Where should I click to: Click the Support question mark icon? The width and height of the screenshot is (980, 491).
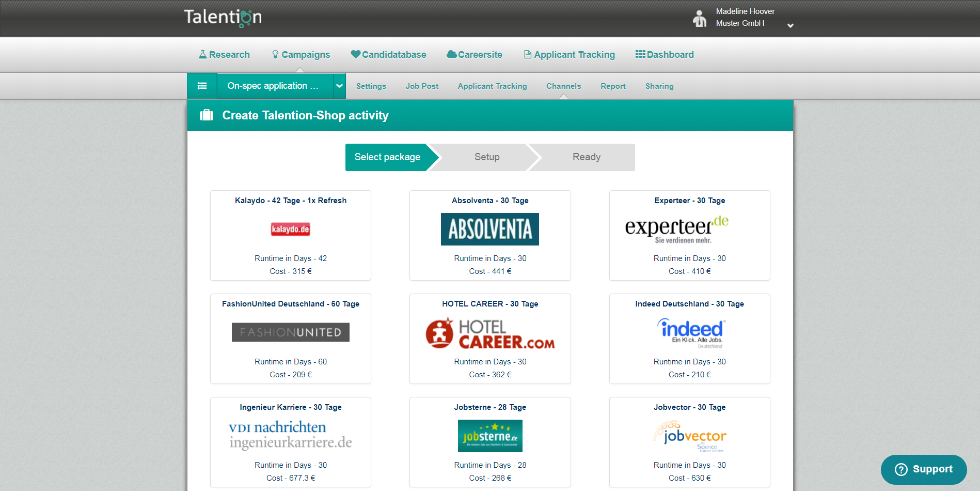pyautogui.click(x=901, y=469)
